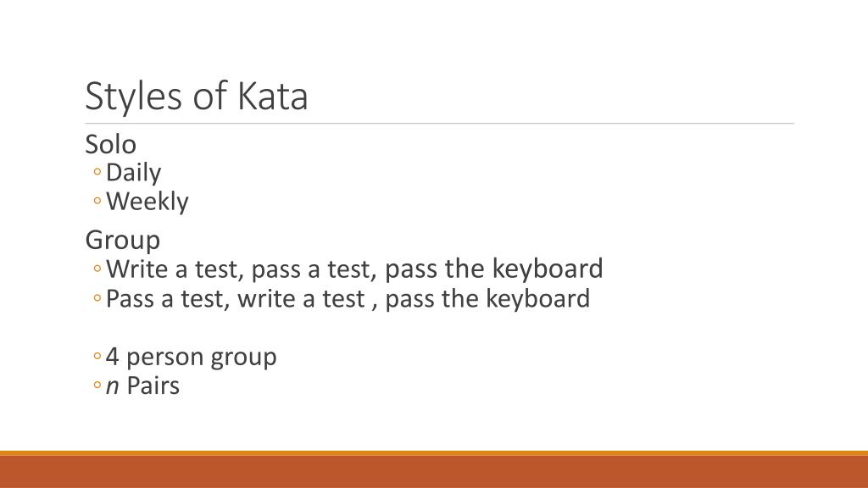Click the circle bullet marker beside Weekly
The width and height of the screenshot is (868, 488).
(97, 201)
